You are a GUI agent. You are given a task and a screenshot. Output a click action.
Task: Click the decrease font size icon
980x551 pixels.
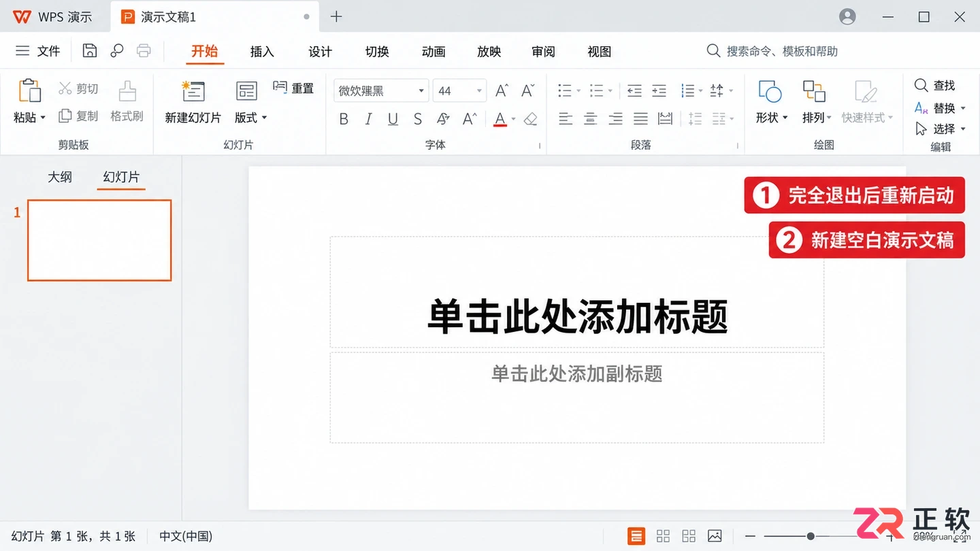(x=528, y=90)
